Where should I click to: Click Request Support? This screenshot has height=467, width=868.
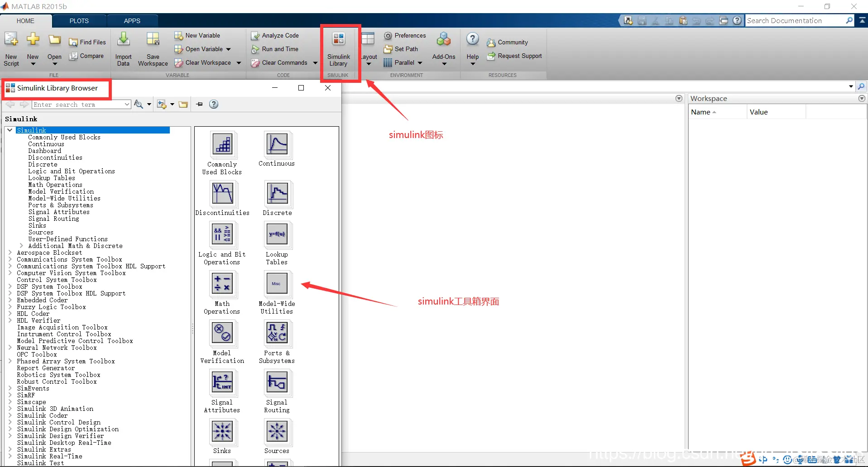click(514, 56)
